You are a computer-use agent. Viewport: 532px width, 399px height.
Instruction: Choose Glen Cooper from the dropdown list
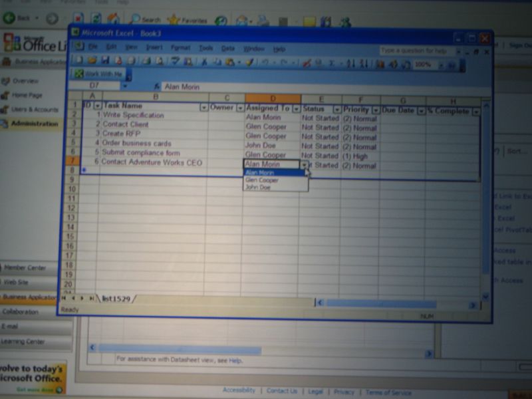[x=262, y=180]
